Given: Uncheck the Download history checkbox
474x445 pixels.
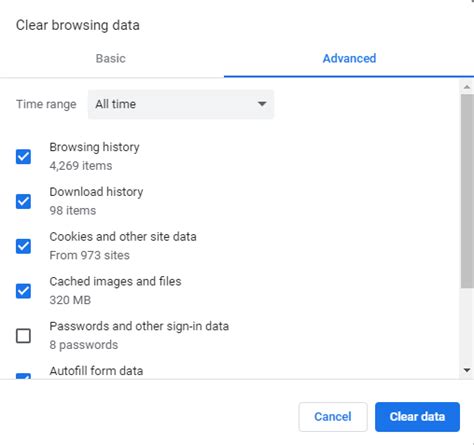Looking at the screenshot, I should coord(23,201).
